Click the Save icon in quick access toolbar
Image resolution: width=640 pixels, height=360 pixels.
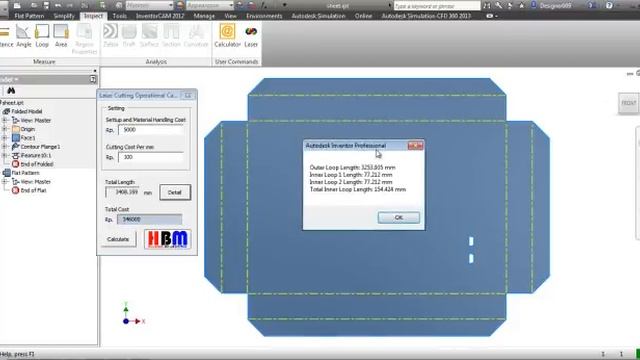coord(46,5)
